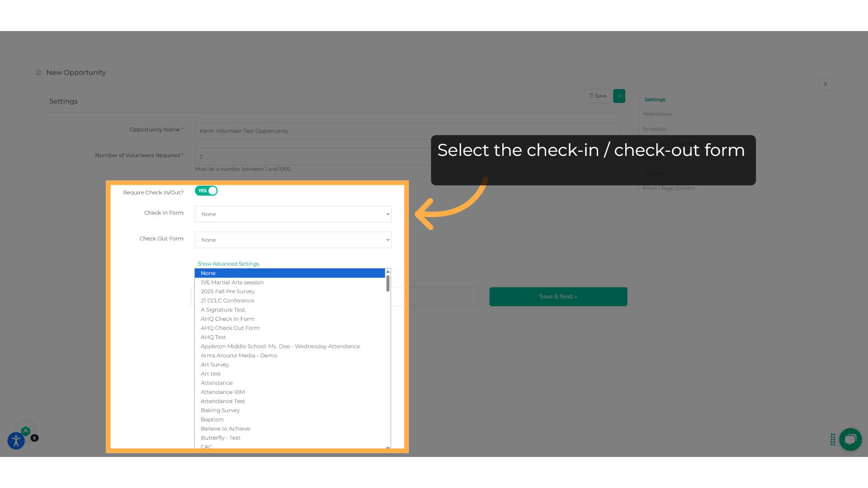
Task: Select AHQ Check Out Form option
Action: 290,328
